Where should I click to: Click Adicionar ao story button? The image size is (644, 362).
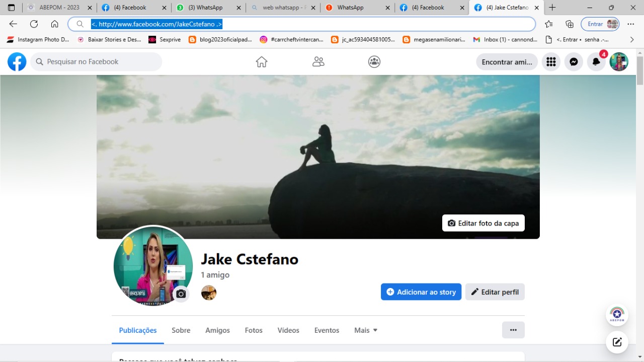421,292
